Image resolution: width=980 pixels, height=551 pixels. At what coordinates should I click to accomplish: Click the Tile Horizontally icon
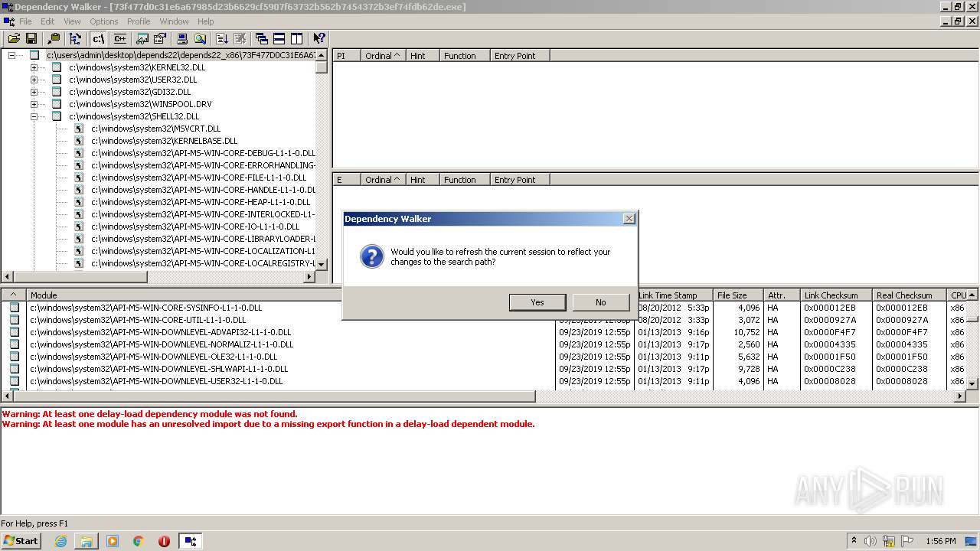click(x=279, y=38)
